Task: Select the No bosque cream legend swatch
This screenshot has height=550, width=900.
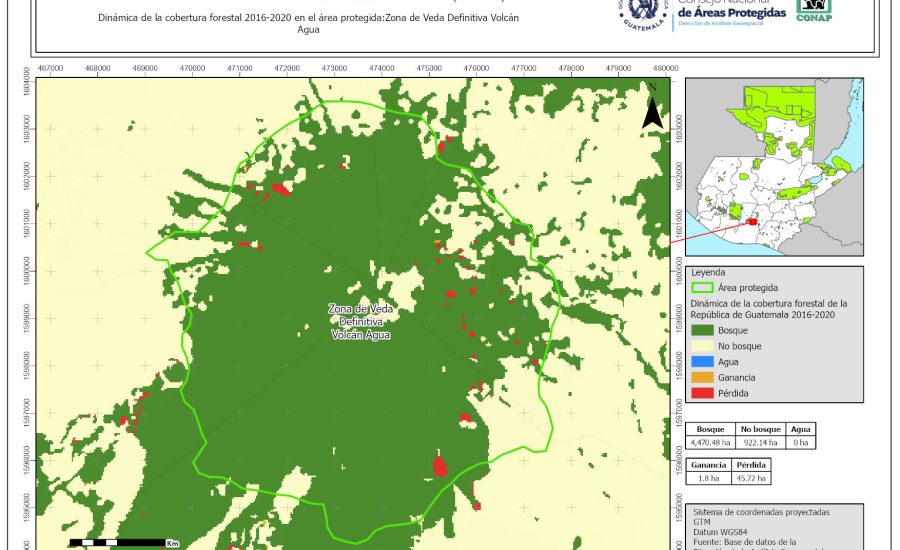Action: pos(708,345)
